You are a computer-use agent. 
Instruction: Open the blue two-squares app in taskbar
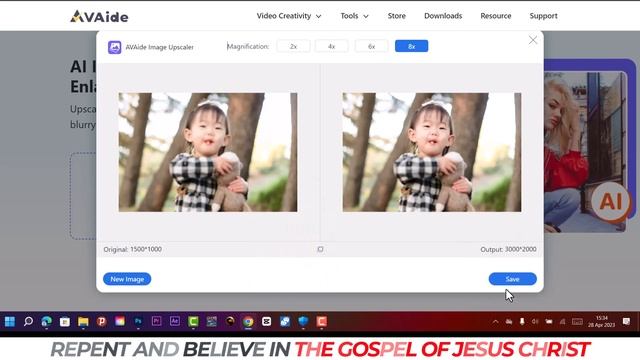pos(285,322)
